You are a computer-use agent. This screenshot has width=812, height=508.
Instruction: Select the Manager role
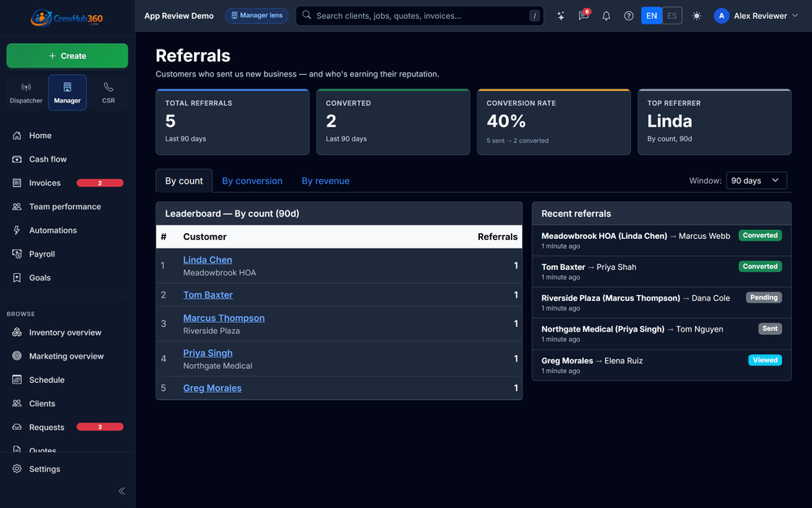67,93
